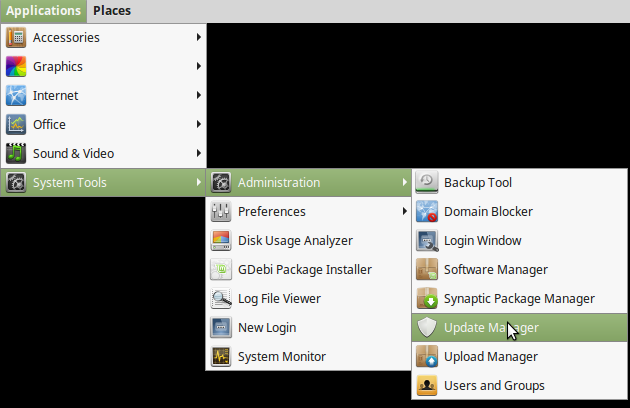This screenshot has height=408, width=630.
Task: Click the Synaptic Package Manager icon
Action: pyautogui.click(x=427, y=298)
